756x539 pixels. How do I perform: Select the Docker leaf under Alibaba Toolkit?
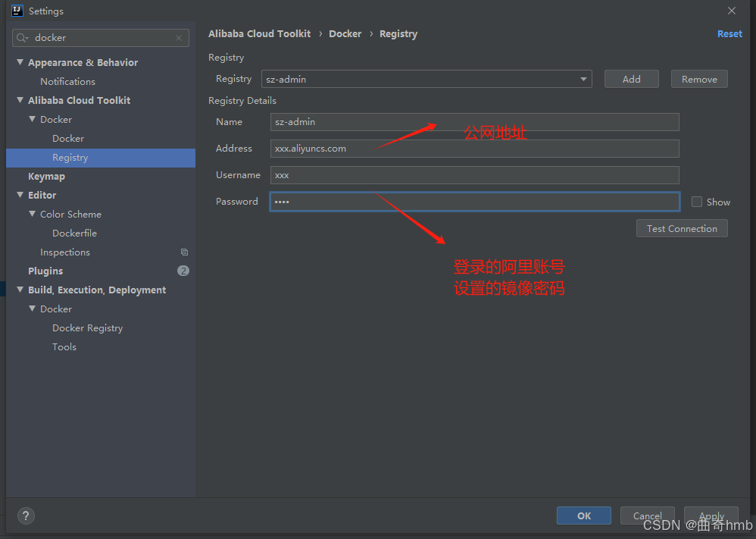coord(68,139)
